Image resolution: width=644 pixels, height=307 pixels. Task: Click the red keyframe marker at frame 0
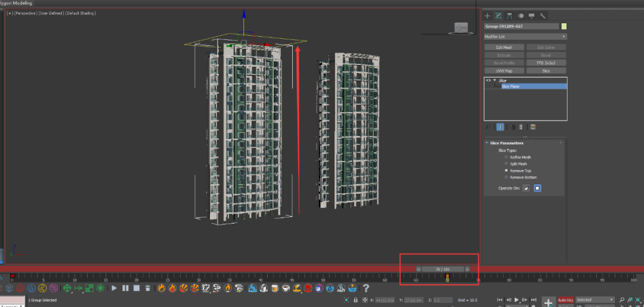pyautogui.click(x=13, y=276)
